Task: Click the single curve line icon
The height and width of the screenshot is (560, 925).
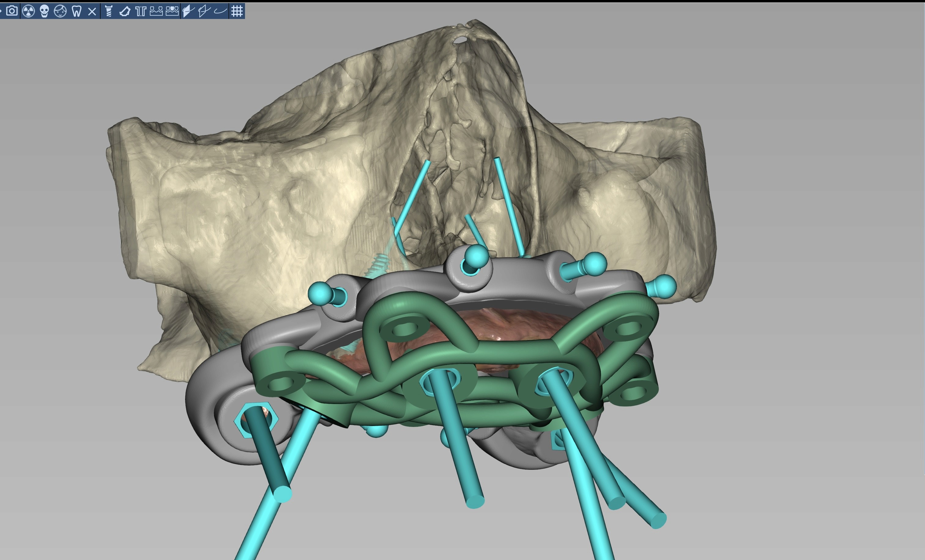Action: [220, 11]
